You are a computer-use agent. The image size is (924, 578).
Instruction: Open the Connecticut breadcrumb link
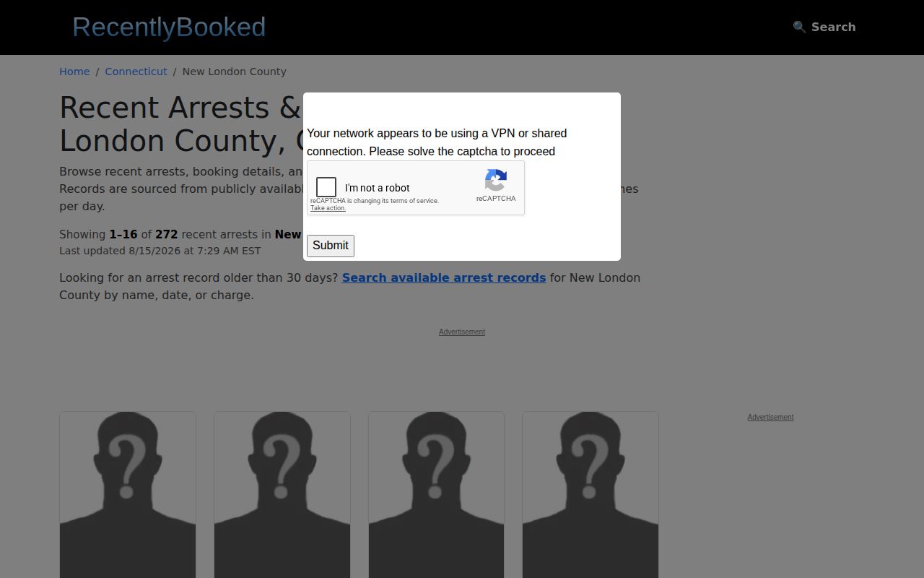(x=136, y=72)
